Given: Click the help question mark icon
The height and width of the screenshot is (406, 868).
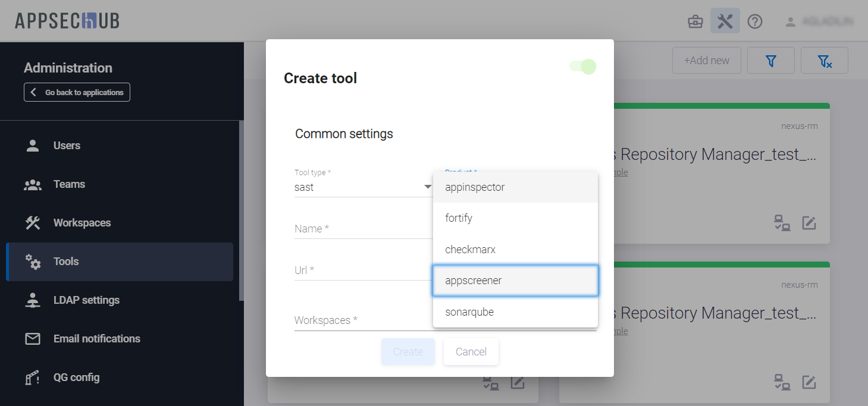Looking at the screenshot, I should (x=755, y=22).
